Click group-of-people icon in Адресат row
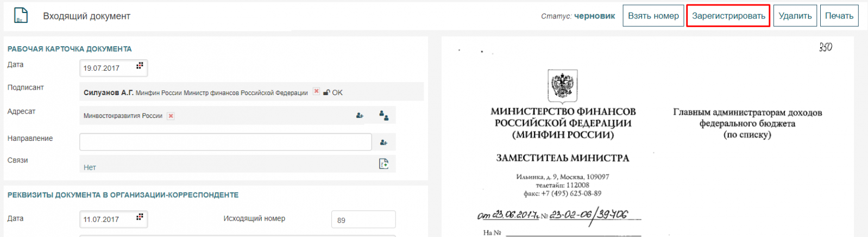 pos(383,115)
